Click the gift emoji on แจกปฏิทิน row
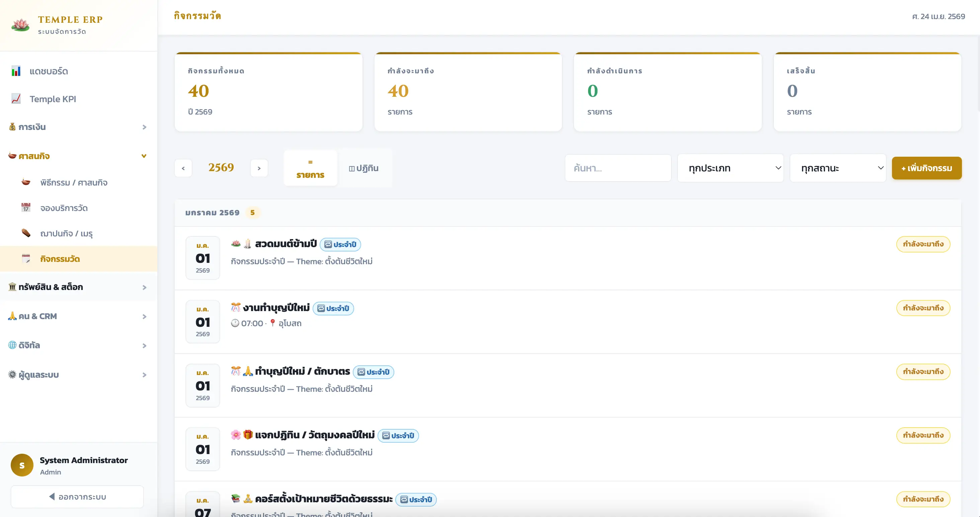 tap(248, 434)
